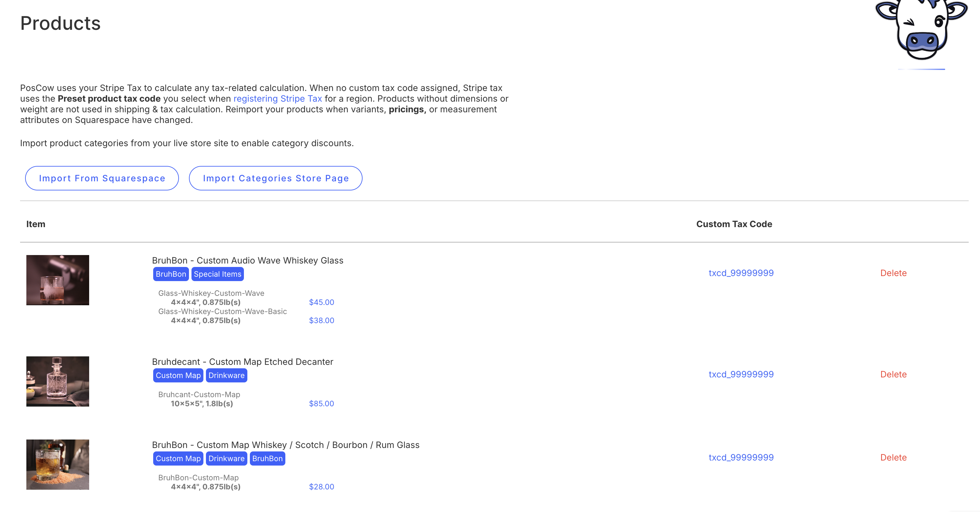980x517 pixels.
Task: Select Drinkware tag on Etched Decanter
Action: 226,376
